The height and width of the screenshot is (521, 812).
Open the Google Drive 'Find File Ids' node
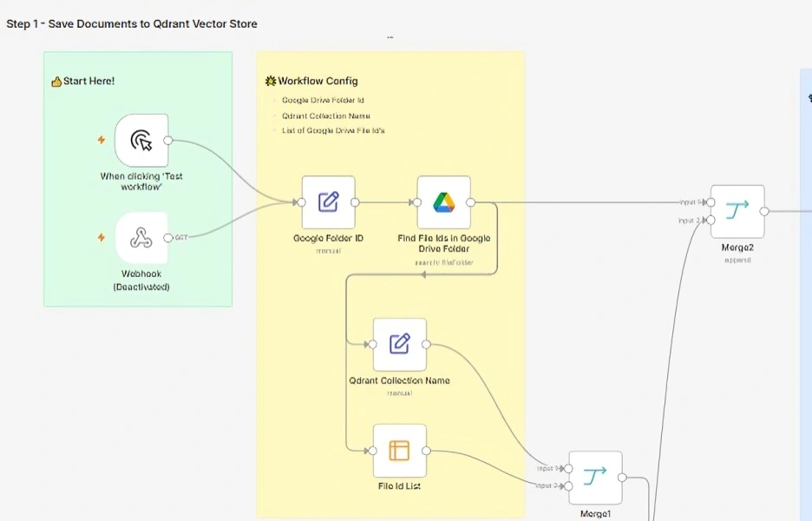pyautogui.click(x=444, y=202)
